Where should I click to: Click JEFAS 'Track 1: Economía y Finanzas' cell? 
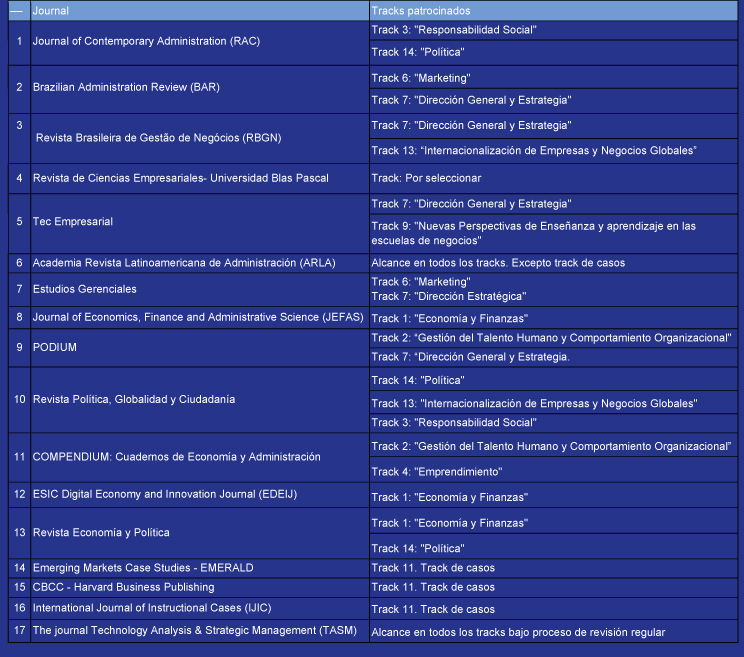[553, 318]
